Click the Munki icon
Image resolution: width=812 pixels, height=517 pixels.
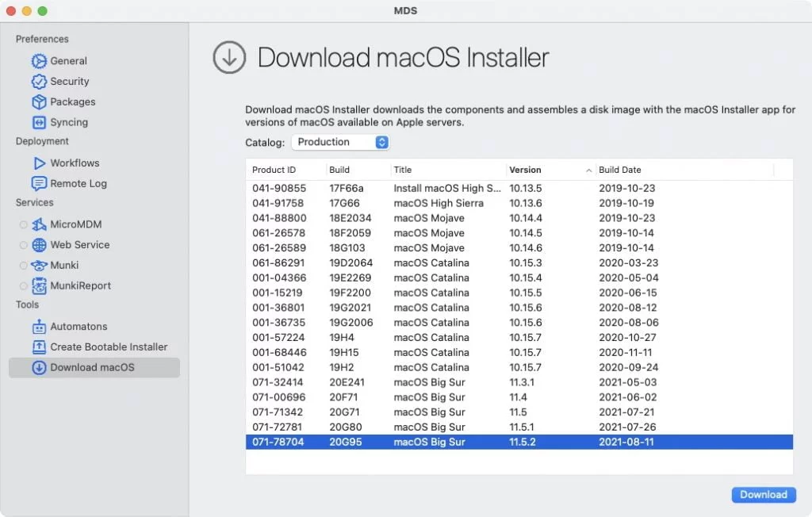pyautogui.click(x=39, y=265)
